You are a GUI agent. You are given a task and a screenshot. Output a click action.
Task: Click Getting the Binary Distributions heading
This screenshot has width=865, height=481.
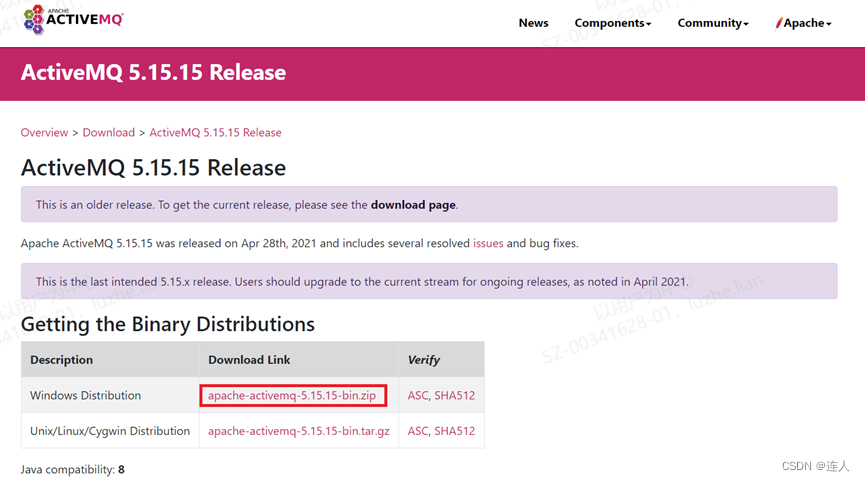[x=168, y=324]
